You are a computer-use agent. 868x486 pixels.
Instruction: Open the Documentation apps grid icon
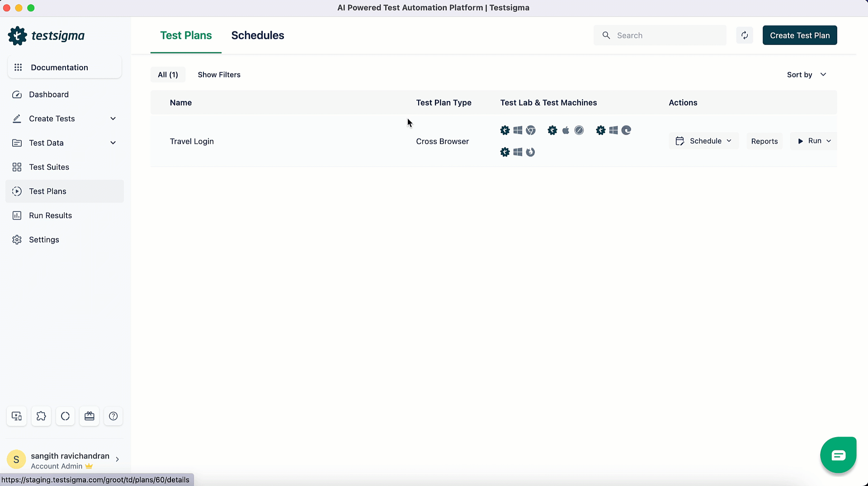pos(18,67)
